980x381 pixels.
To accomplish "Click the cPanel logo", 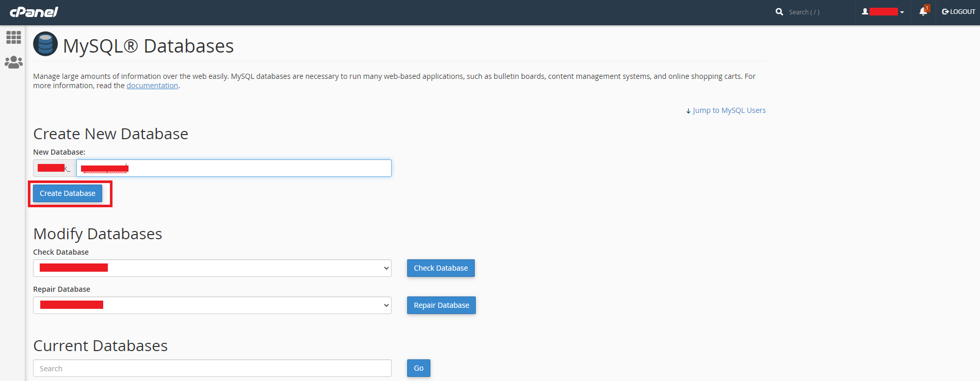I will tap(34, 12).
